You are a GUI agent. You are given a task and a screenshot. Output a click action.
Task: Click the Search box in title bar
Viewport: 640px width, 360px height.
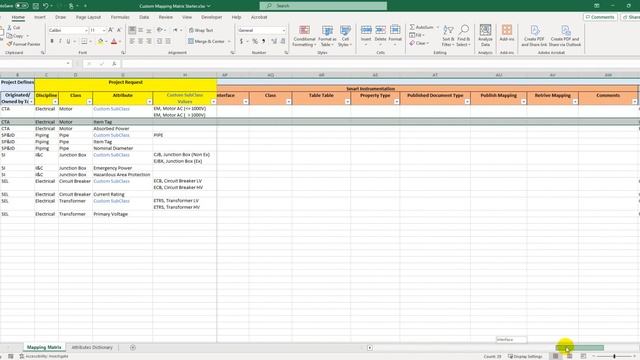tap(323, 6)
